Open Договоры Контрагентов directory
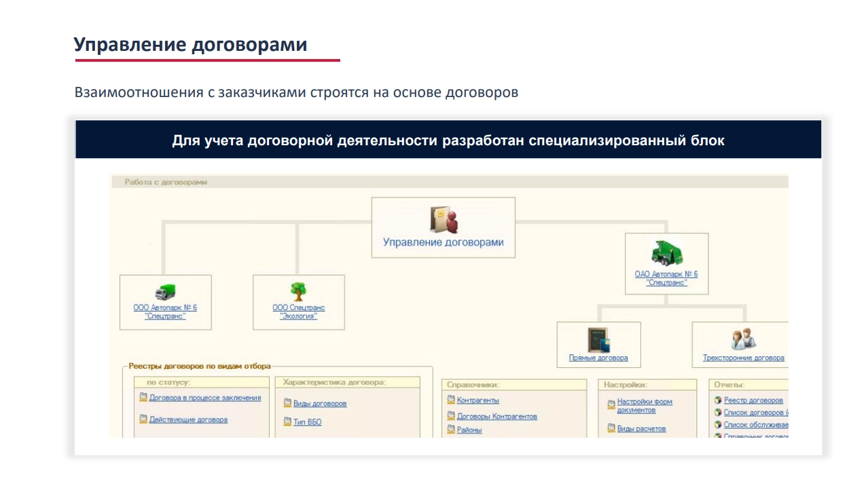The width and height of the screenshot is (868, 488). tap(496, 416)
